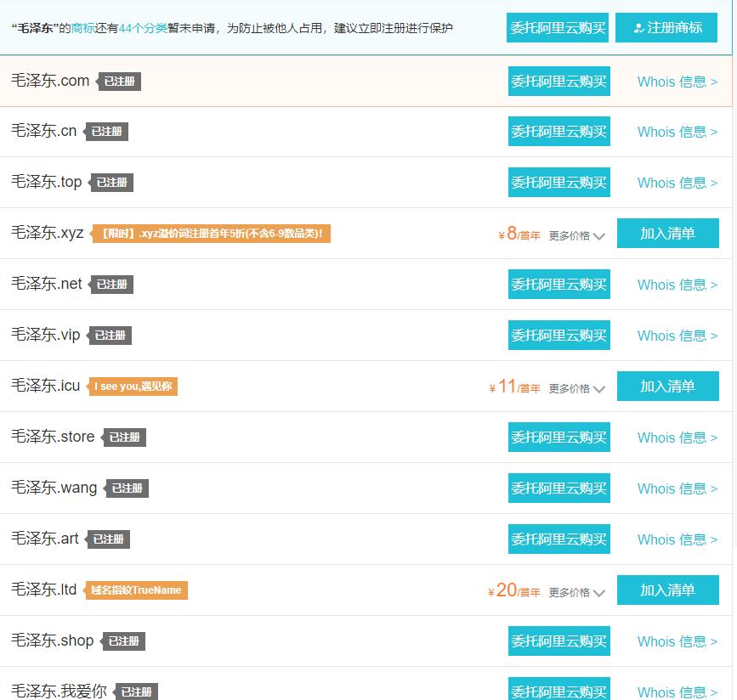
Task: Open Whois 信息 for 毛泽东.com
Action: [677, 82]
